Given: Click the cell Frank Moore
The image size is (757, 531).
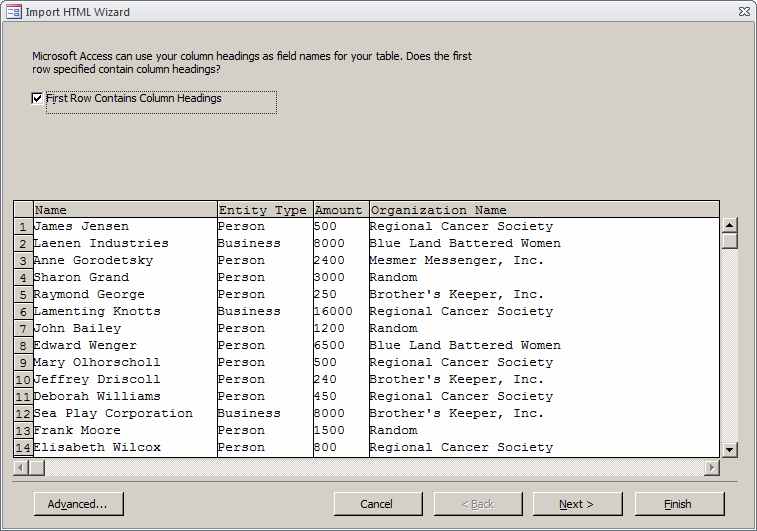Looking at the screenshot, I should tap(125, 431).
